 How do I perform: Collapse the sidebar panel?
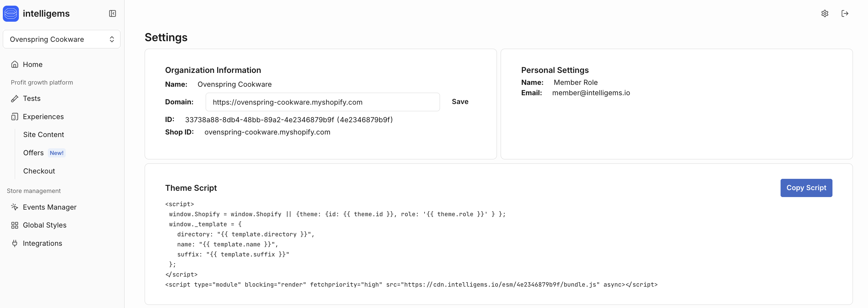click(x=113, y=14)
